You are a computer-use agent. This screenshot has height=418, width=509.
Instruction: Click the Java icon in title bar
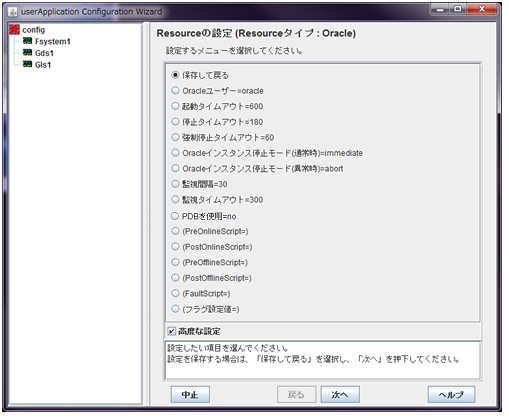point(13,12)
